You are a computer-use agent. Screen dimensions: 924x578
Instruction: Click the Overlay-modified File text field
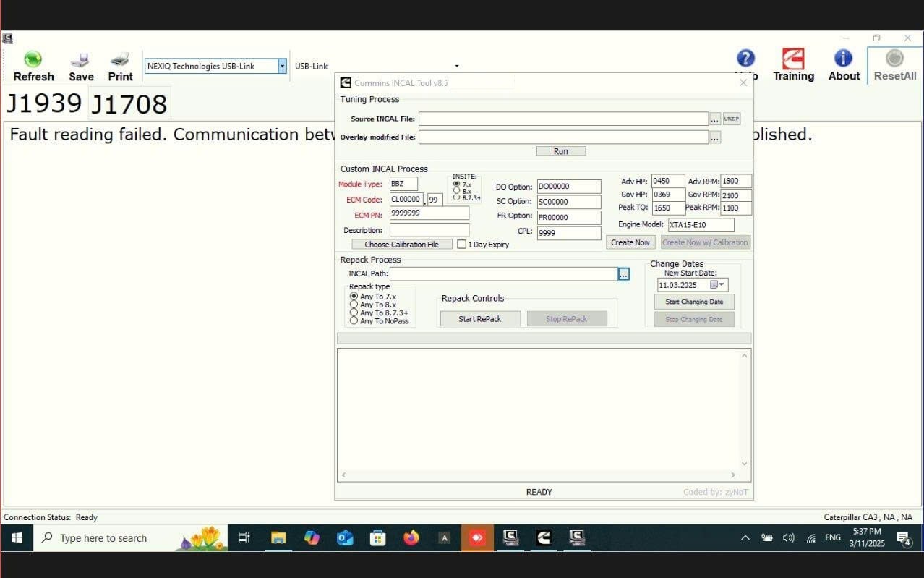(x=563, y=137)
